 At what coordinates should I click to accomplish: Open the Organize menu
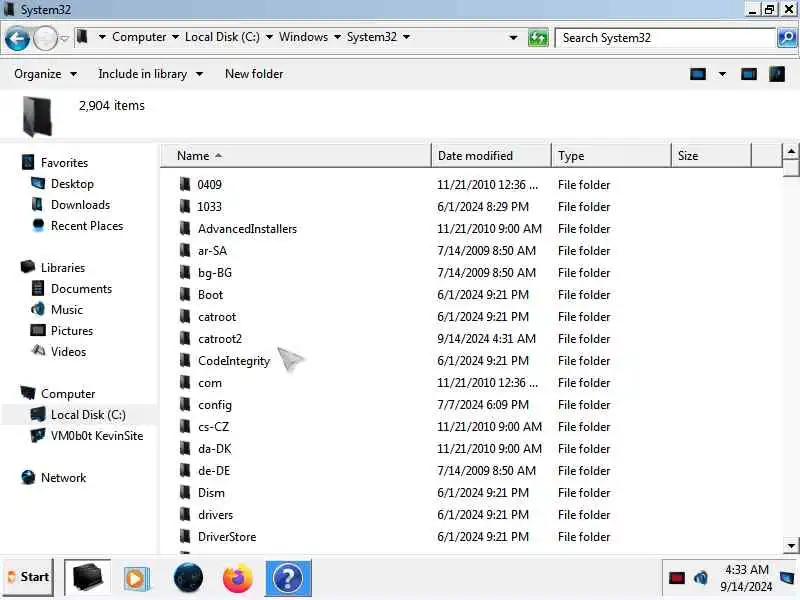click(x=45, y=74)
